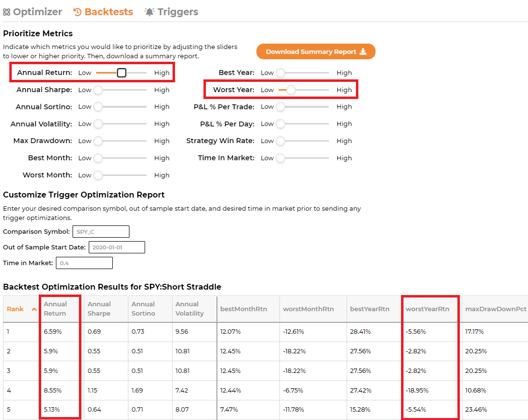Open the Optimizer tab
The width and height of the screenshot is (528, 420).
point(33,12)
